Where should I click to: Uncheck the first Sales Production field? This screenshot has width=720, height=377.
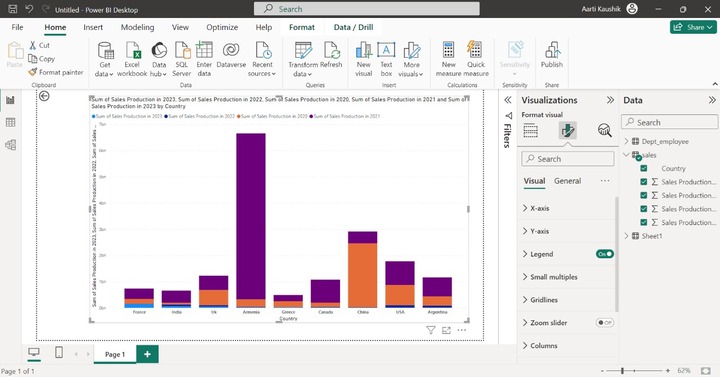coord(644,182)
